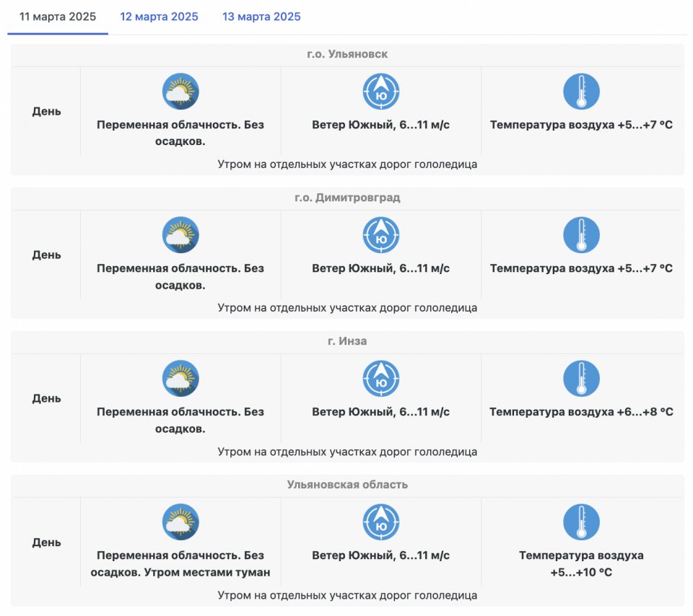Screen dimensions: 693x616
Task: Click the thermometer icon for Димитровград
Action: pyautogui.click(x=581, y=235)
